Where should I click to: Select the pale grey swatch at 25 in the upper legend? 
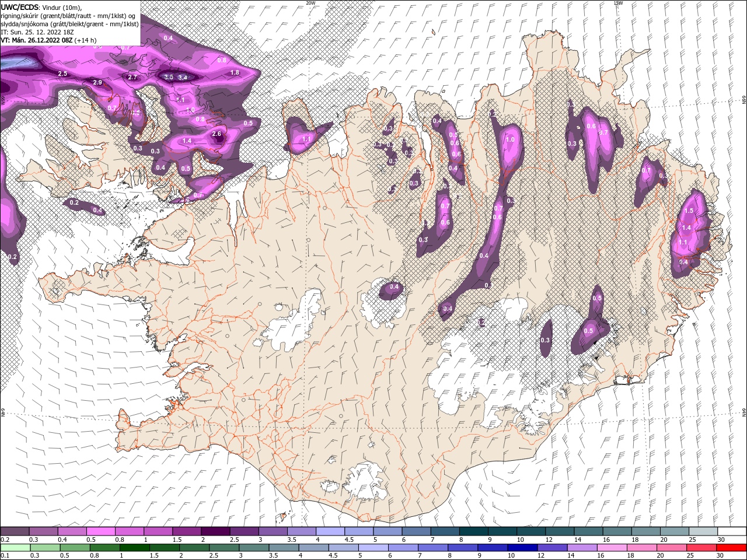pos(704,531)
